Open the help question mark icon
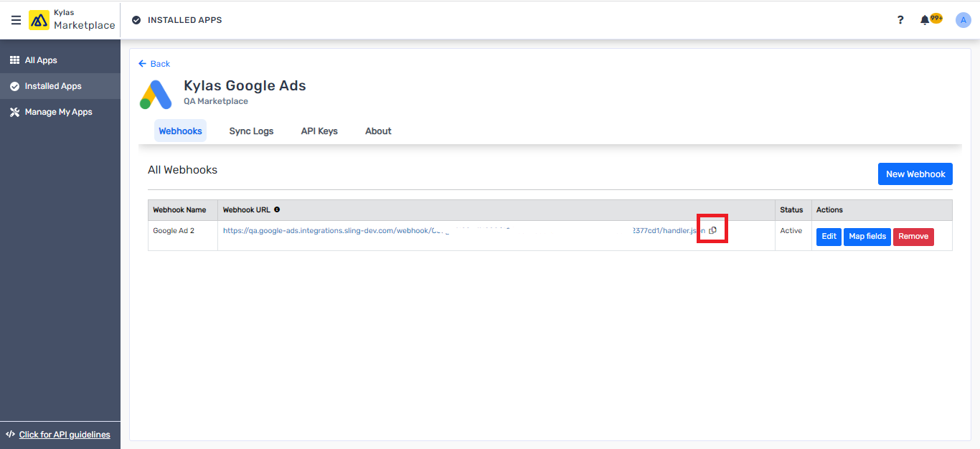 coord(900,20)
